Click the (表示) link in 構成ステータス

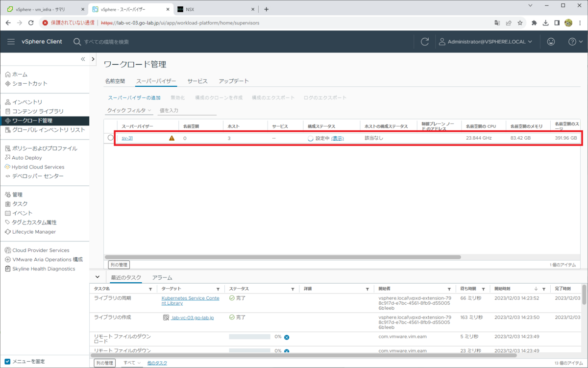338,139
